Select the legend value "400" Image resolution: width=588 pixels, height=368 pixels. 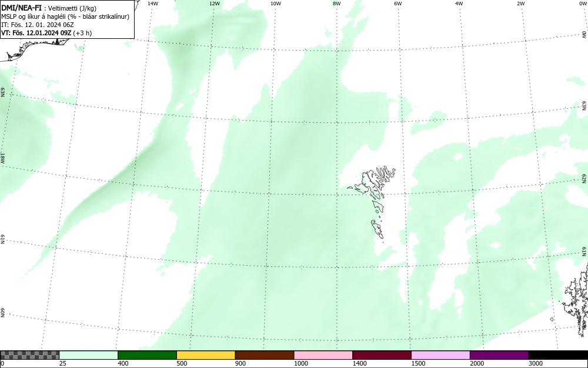pos(123,363)
